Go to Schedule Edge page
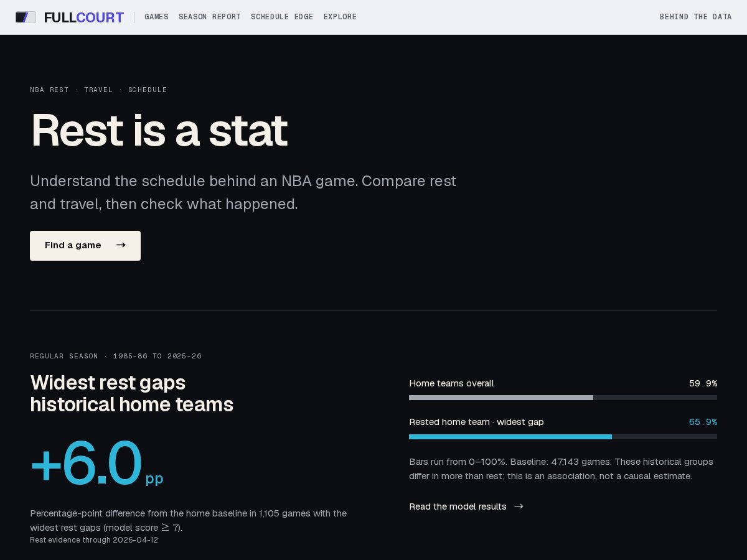This screenshot has width=747, height=560. click(282, 17)
